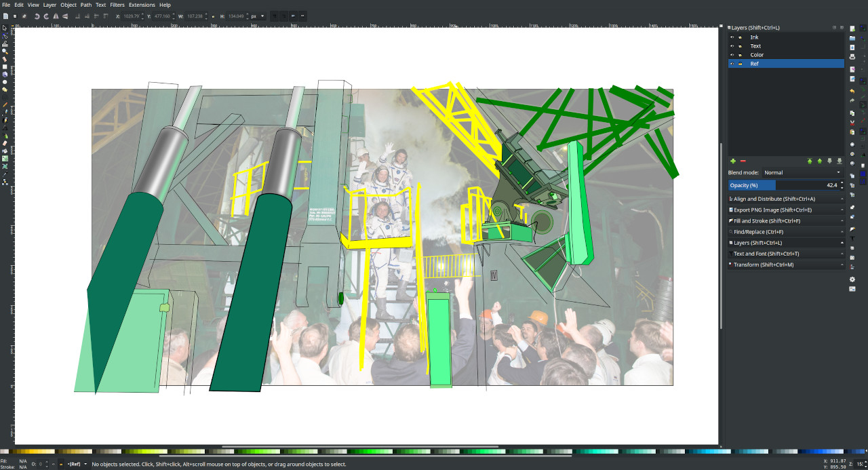
Task: Open the px units dropdown
Action: [x=258, y=16]
